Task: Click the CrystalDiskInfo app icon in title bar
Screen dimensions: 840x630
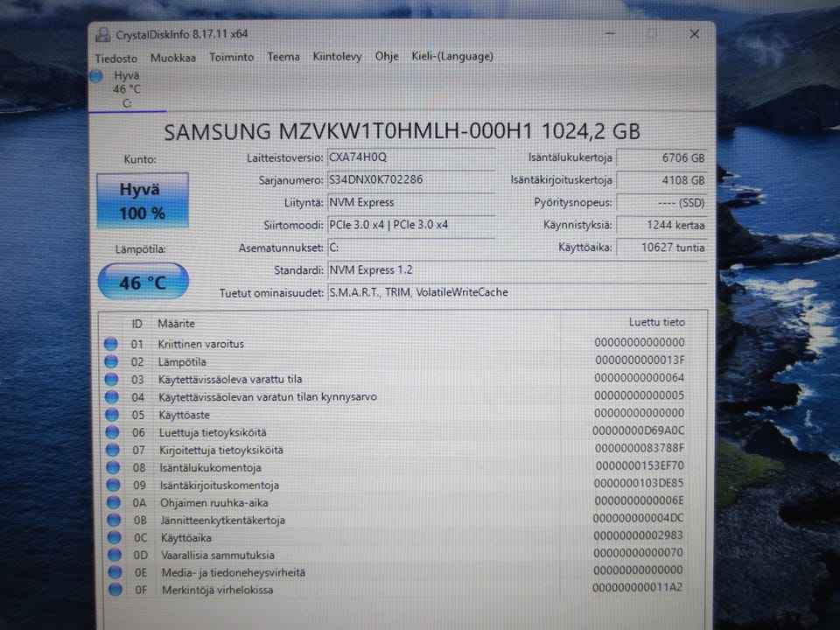Action: click(x=103, y=35)
